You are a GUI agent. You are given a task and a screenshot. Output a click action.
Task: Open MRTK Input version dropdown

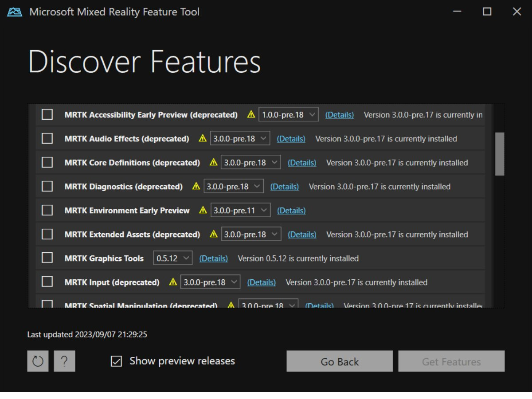point(210,282)
